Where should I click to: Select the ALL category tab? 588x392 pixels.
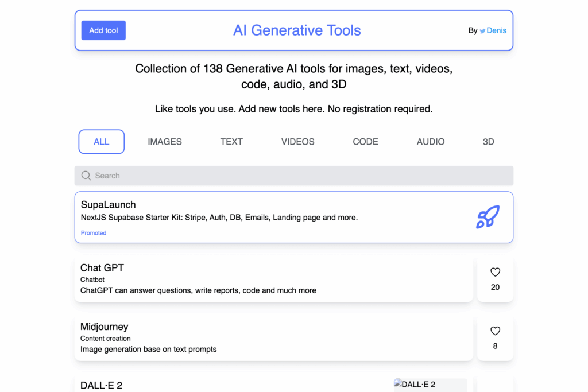click(x=102, y=142)
